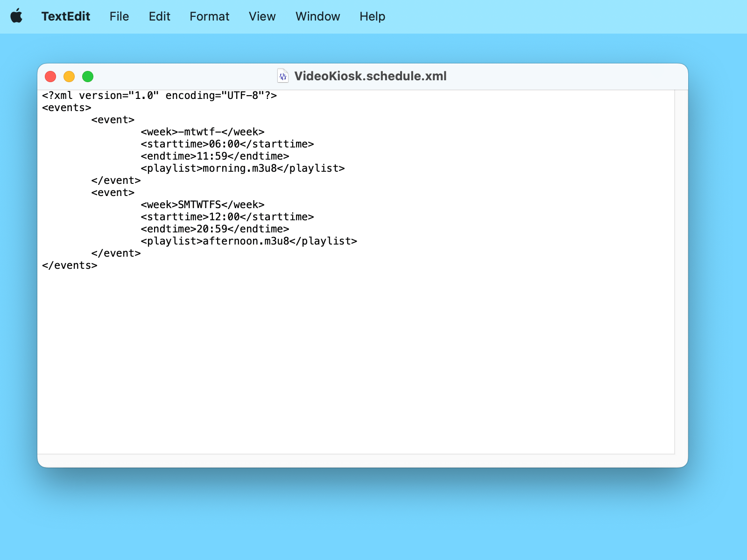The width and height of the screenshot is (747, 560).
Task: Click the green full-screen window button
Action: tap(88, 77)
